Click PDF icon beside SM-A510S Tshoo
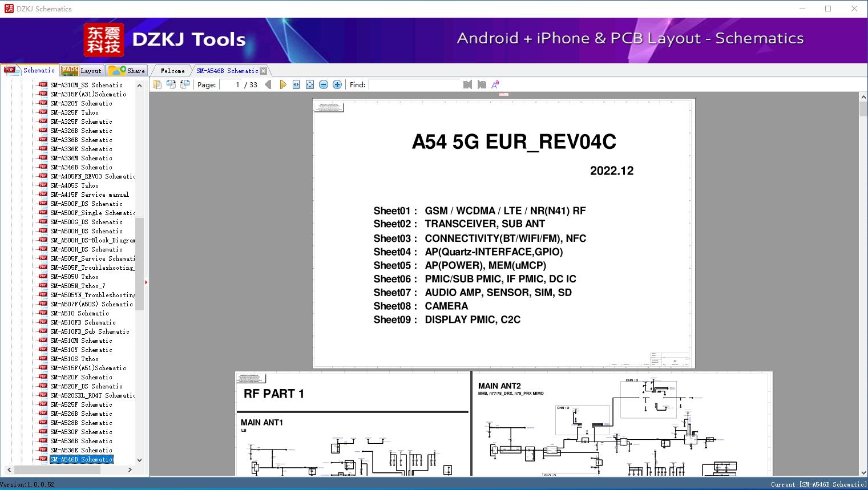 point(43,358)
